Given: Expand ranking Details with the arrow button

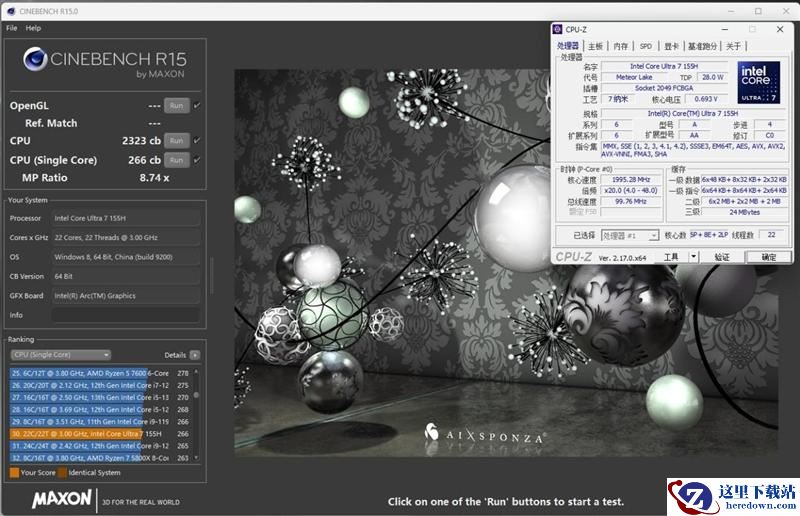Looking at the screenshot, I should [x=195, y=354].
